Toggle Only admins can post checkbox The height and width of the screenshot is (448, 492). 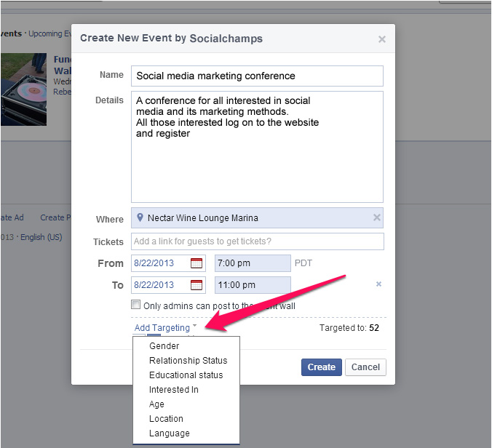[135, 305]
